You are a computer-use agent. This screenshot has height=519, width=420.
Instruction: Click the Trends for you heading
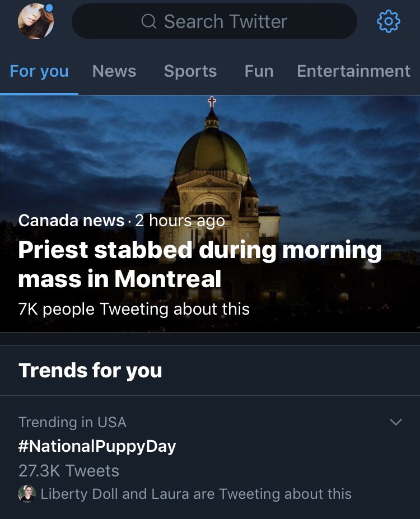pyautogui.click(x=90, y=370)
